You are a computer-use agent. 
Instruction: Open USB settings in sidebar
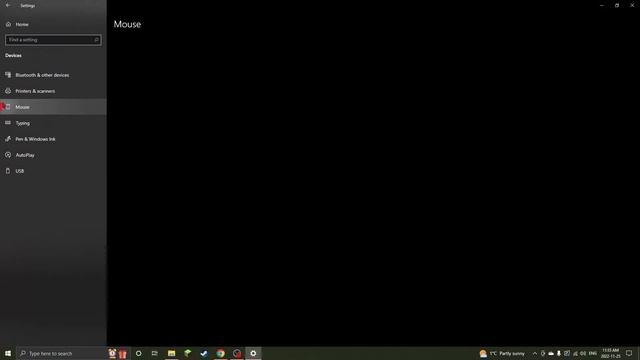pos(53,171)
